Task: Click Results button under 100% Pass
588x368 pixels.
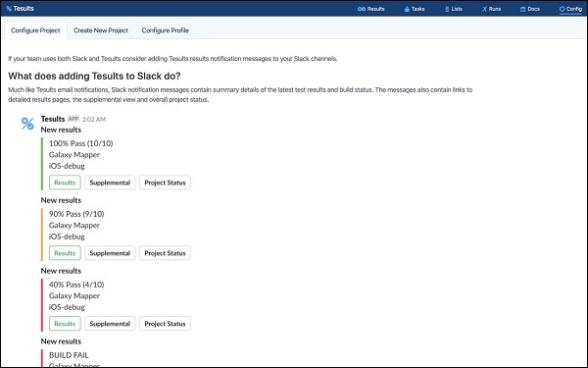Action: coord(65,183)
